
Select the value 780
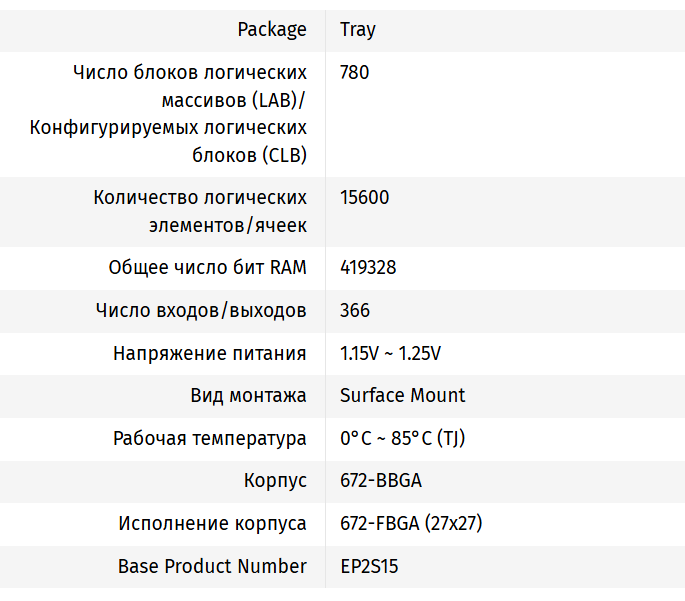click(354, 72)
